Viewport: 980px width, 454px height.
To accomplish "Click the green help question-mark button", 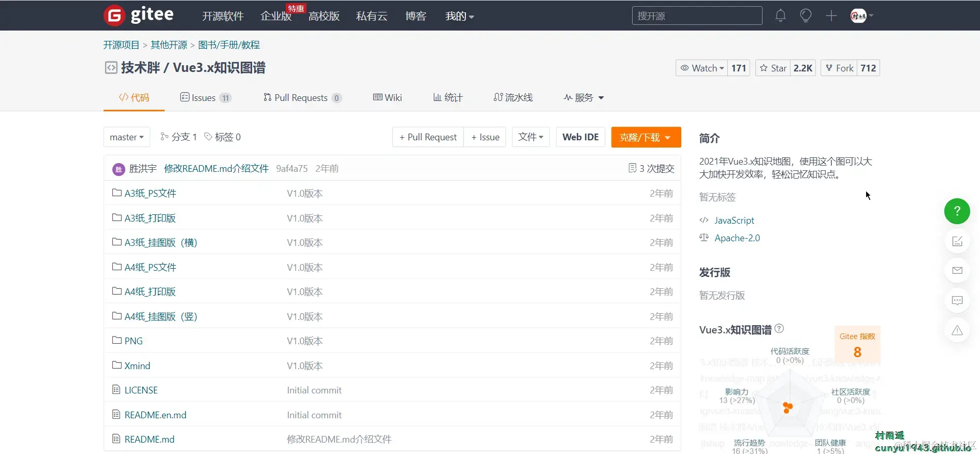I will coord(957,211).
